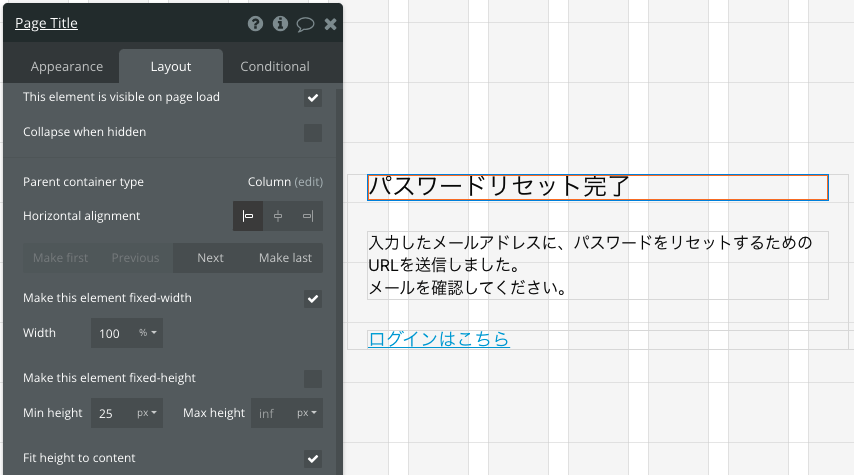The image size is (854, 475).
Task: Click the 'Horizontal alignment' label
Action: [x=82, y=216]
